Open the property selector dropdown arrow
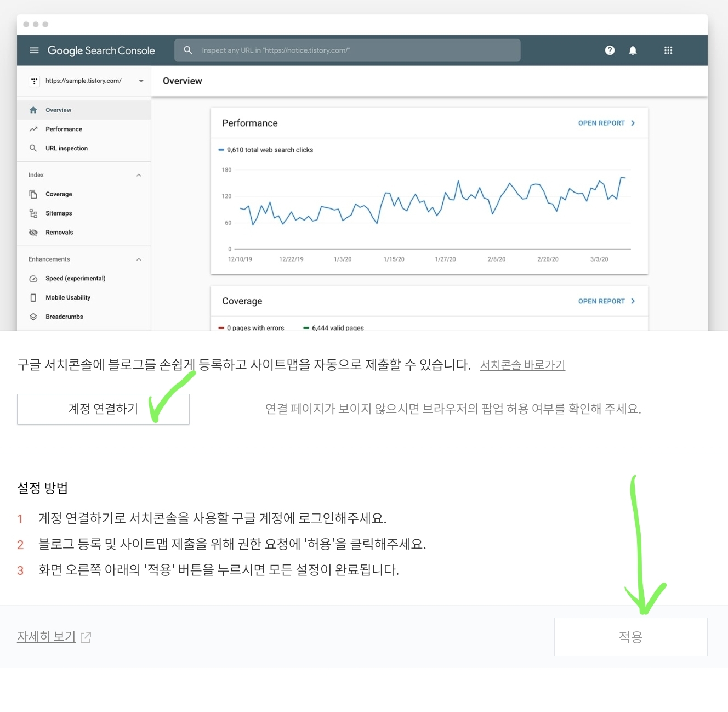This screenshot has height=712, width=728. (141, 81)
